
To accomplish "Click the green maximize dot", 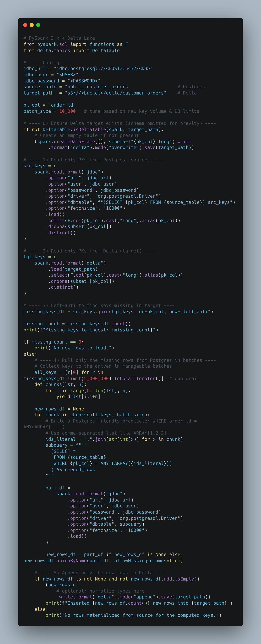I will 38,25.
